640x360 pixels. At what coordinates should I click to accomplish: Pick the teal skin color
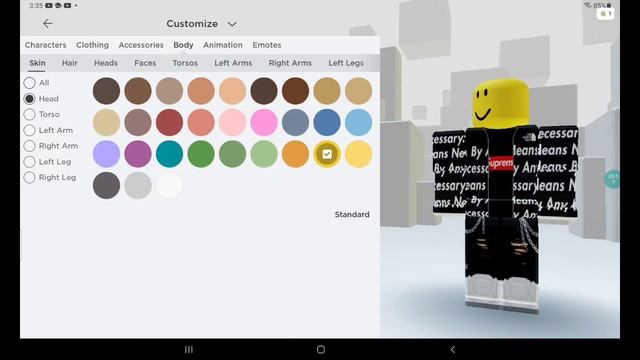point(169,154)
